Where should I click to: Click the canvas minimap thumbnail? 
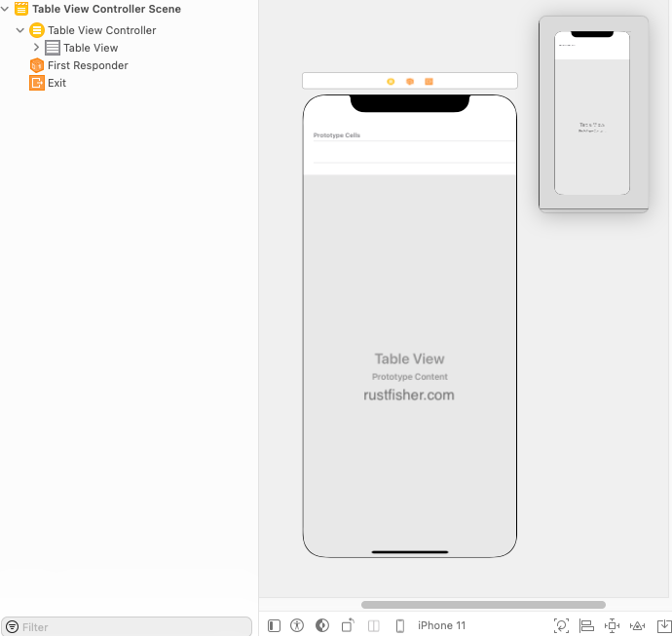(x=592, y=113)
